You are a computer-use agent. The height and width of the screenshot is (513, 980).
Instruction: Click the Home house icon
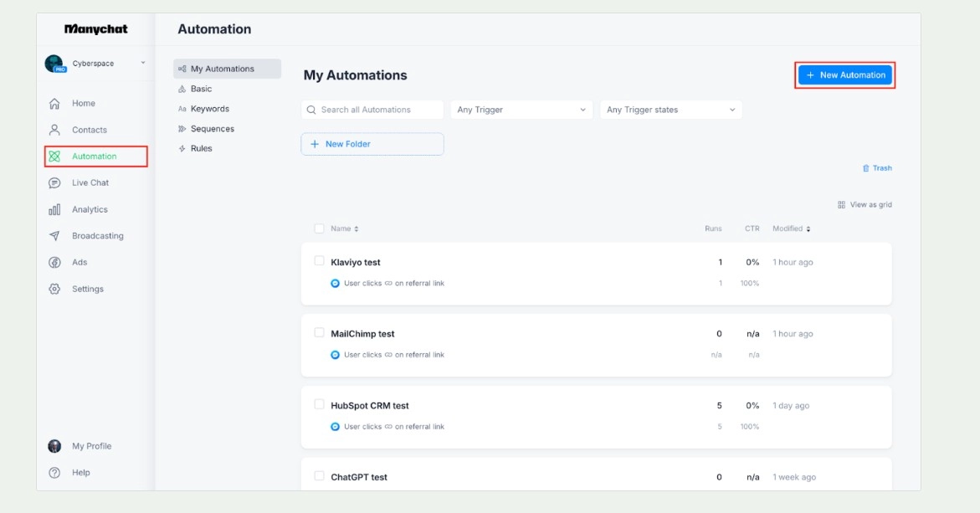(x=55, y=103)
